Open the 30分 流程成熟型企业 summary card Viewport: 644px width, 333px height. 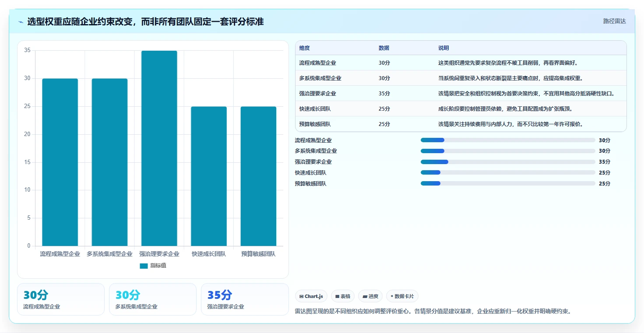point(61,299)
